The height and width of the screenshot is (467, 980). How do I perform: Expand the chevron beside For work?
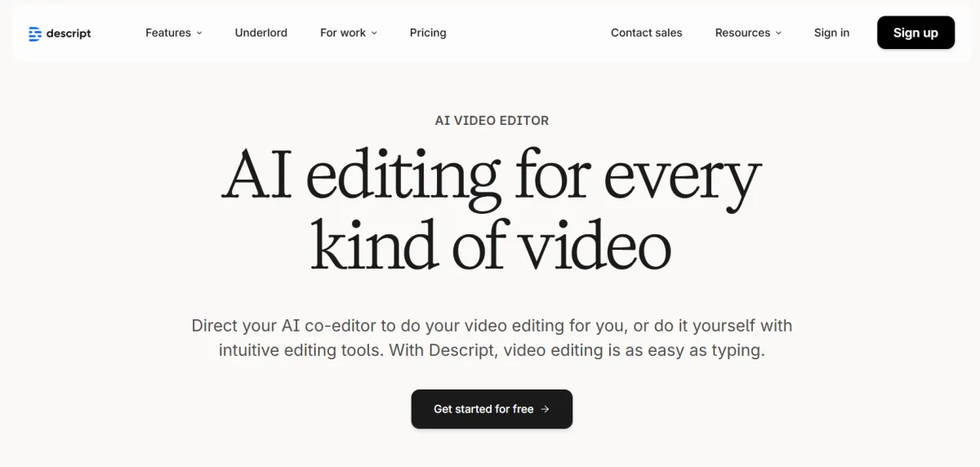coord(374,33)
